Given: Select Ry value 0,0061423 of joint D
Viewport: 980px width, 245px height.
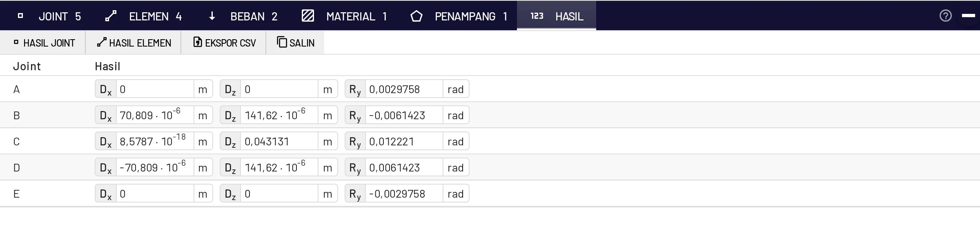Looking at the screenshot, I should tap(404, 167).
